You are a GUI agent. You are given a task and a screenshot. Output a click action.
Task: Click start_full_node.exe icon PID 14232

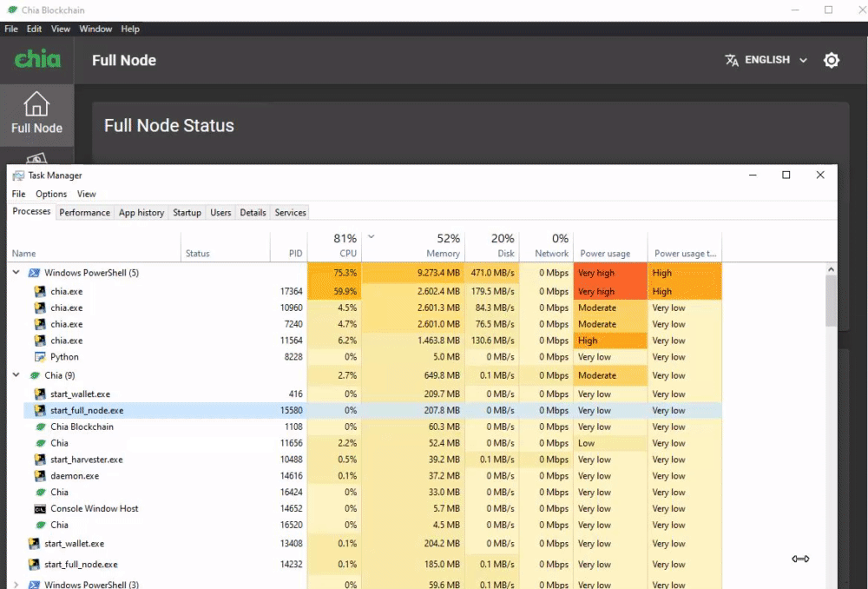pos(35,564)
